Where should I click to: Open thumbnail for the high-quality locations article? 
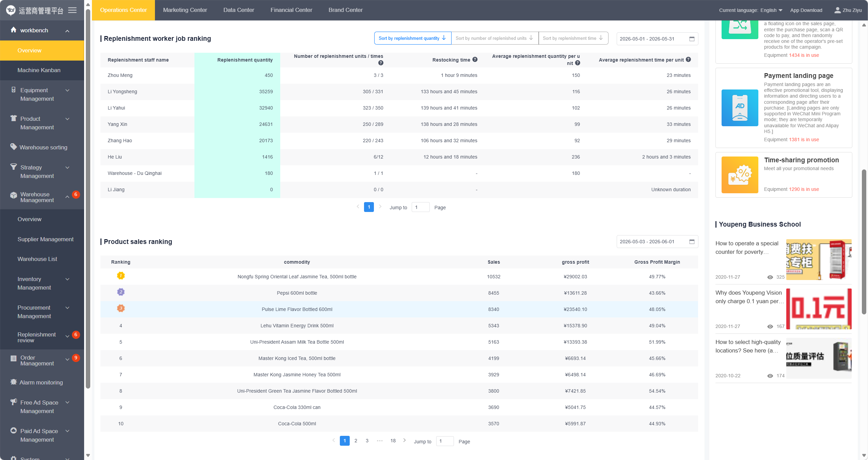(819, 358)
